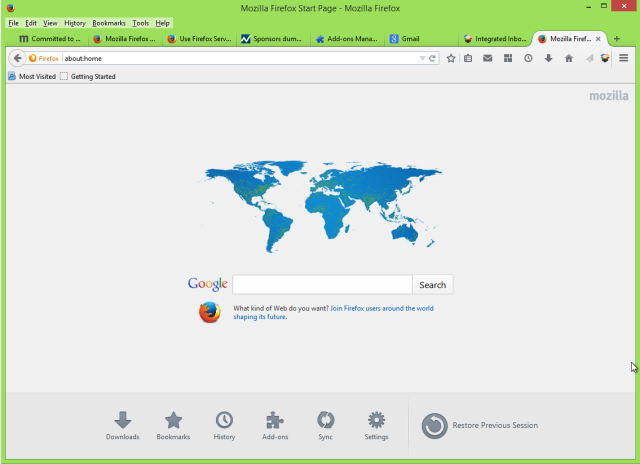Open the Bookmarks menu
The image size is (640, 464).
click(109, 23)
